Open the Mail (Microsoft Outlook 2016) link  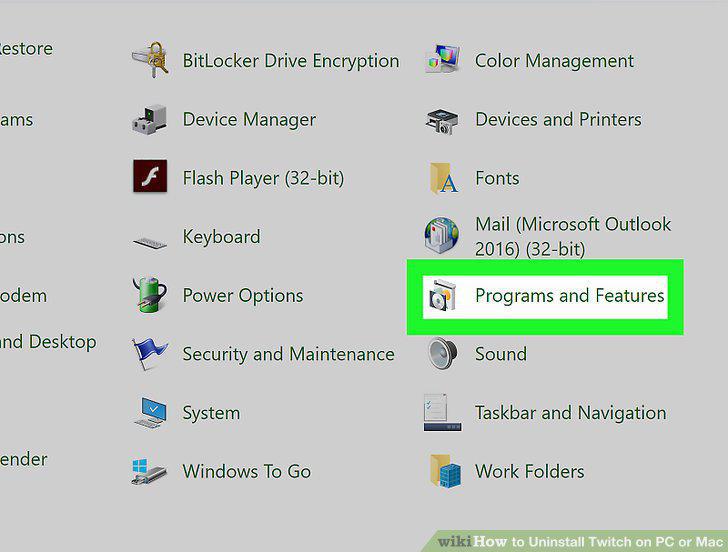click(573, 237)
